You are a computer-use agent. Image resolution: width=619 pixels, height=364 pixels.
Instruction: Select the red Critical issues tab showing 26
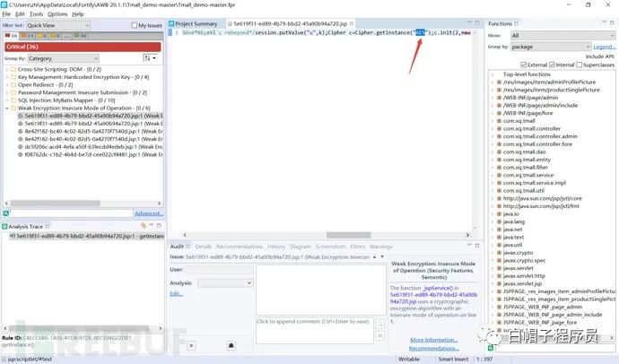point(12,36)
